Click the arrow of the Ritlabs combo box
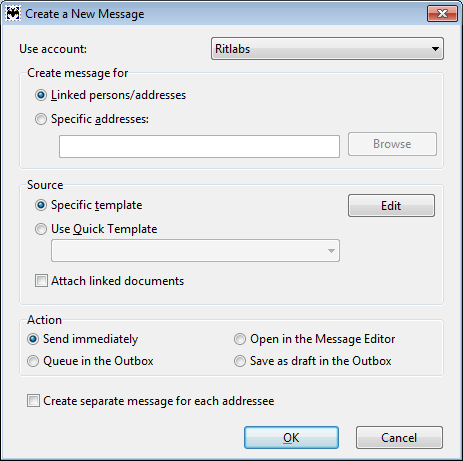This screenshot has height=461, width=463. (x=435, y=49)
